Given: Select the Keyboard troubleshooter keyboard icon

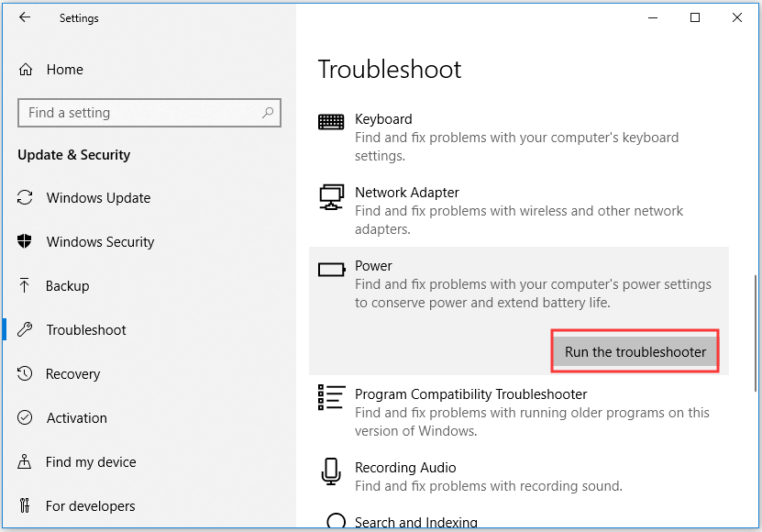Looking at the screenshot, I should tap(331, 122).
